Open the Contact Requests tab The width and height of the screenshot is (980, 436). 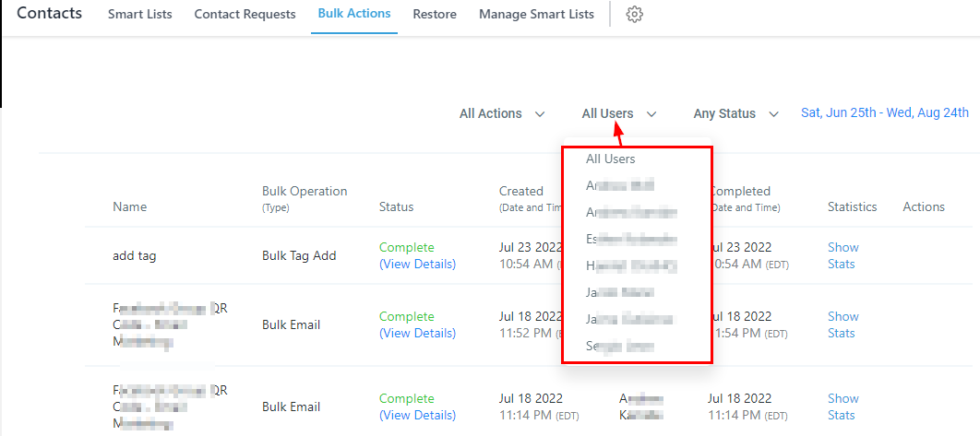pos(245,15)
